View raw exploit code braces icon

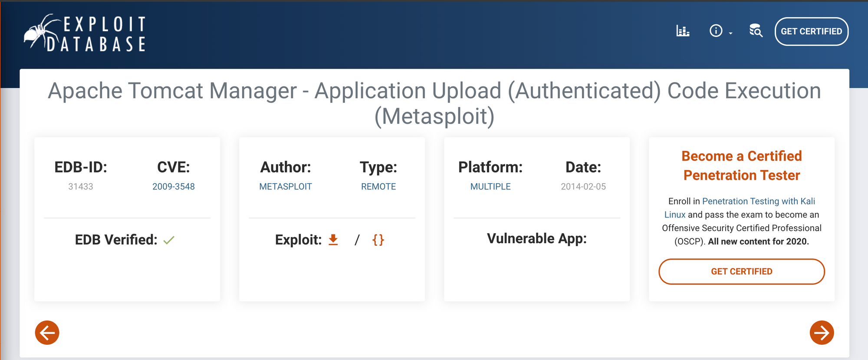378,240
